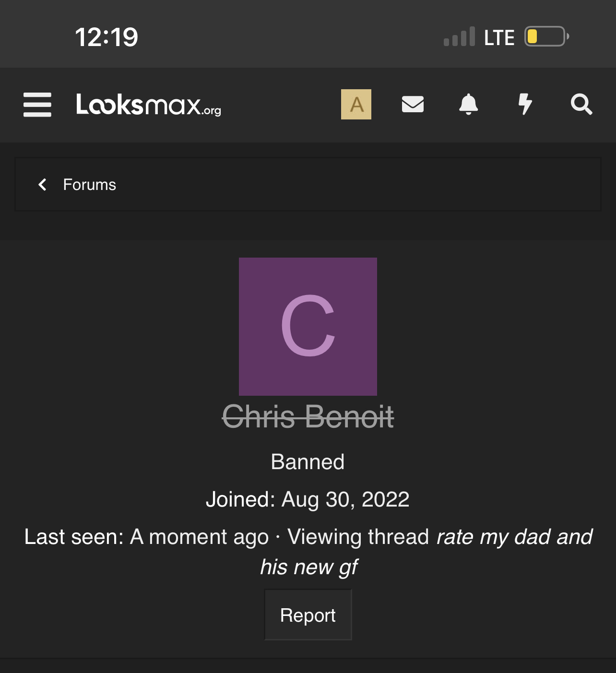Open thread 'rate my dad and his new gf'
The height and width of the screenshot is (673, 616).
tap(514, 537)
